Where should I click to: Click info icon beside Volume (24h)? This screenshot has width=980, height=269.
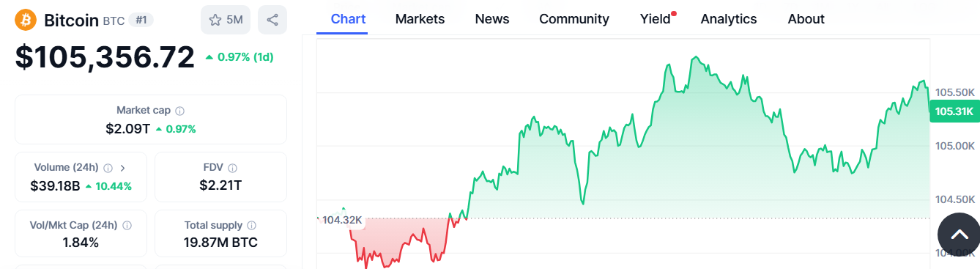[108, 168]
